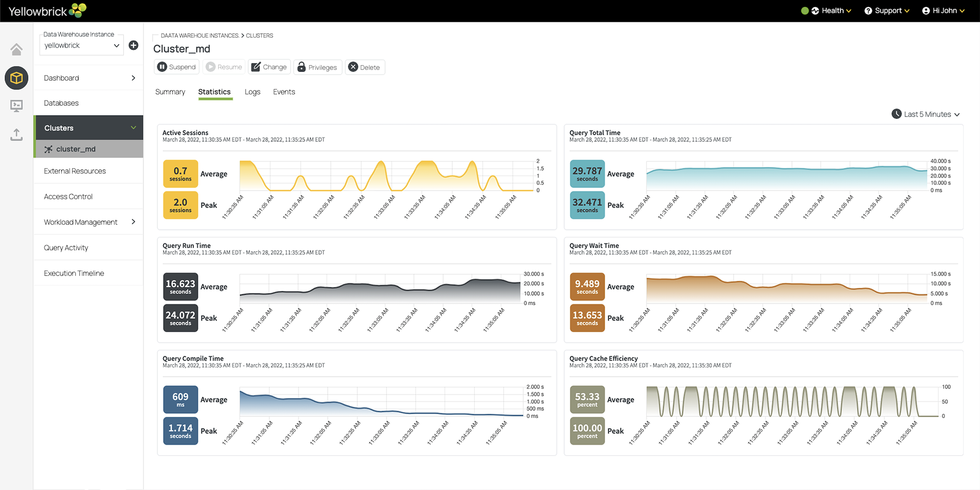This screenshot has width=980, height=490.
Task: Click the Cache Efficiency 100.00 percent tile
Action: 587,431
